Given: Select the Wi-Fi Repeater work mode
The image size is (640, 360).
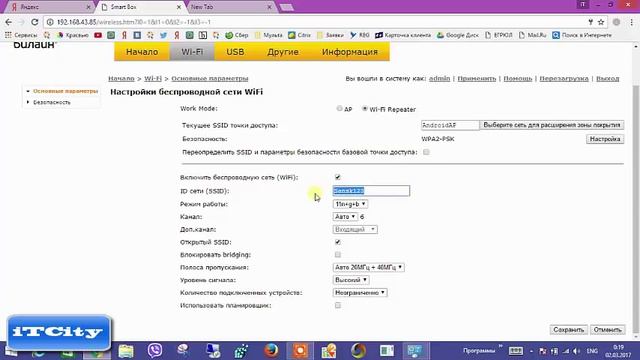Looking at the screenshot, I should coord(365,109).
